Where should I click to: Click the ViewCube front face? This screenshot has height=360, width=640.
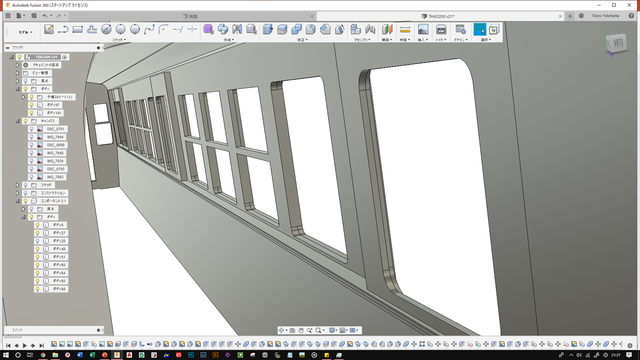tap(618, 42)
